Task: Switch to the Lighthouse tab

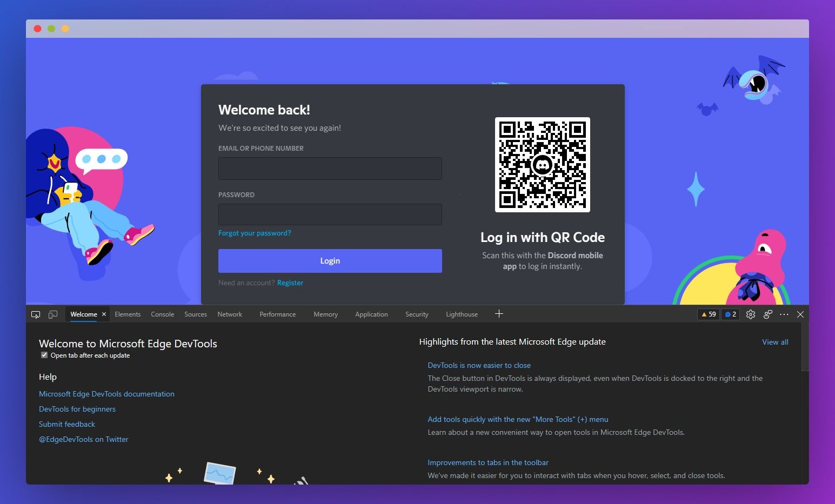Action: click(462, 314)
